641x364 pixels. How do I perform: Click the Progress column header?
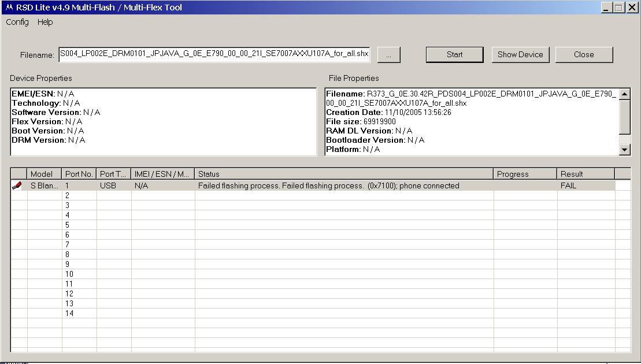point(525,174)
